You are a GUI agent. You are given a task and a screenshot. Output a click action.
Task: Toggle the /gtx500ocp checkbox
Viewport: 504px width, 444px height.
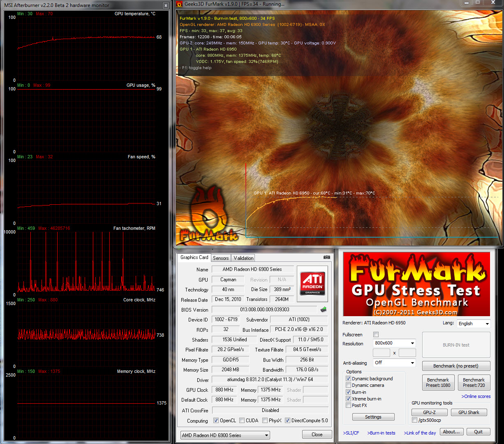point(414,420)
